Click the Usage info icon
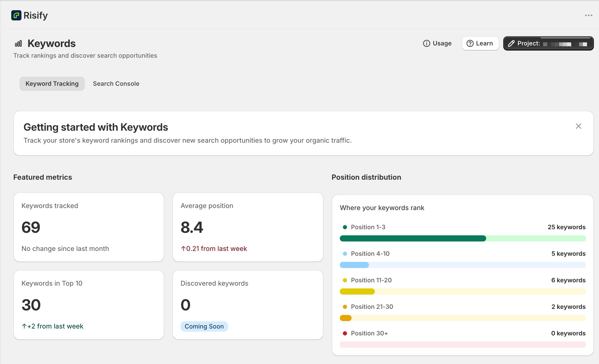This screenshot has height=364, width=599. click(x=426, y=43)
